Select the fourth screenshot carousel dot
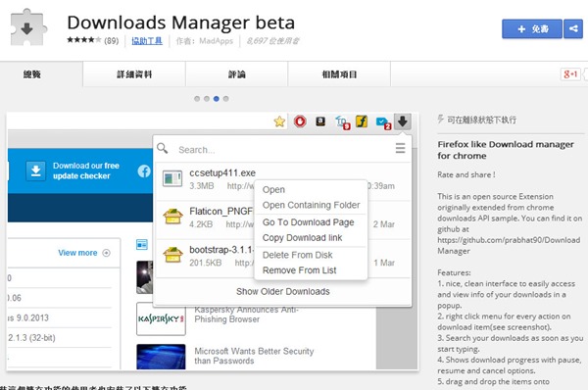Image resolution: width=588 pixels, height=390 pixels. pos(225,99)
